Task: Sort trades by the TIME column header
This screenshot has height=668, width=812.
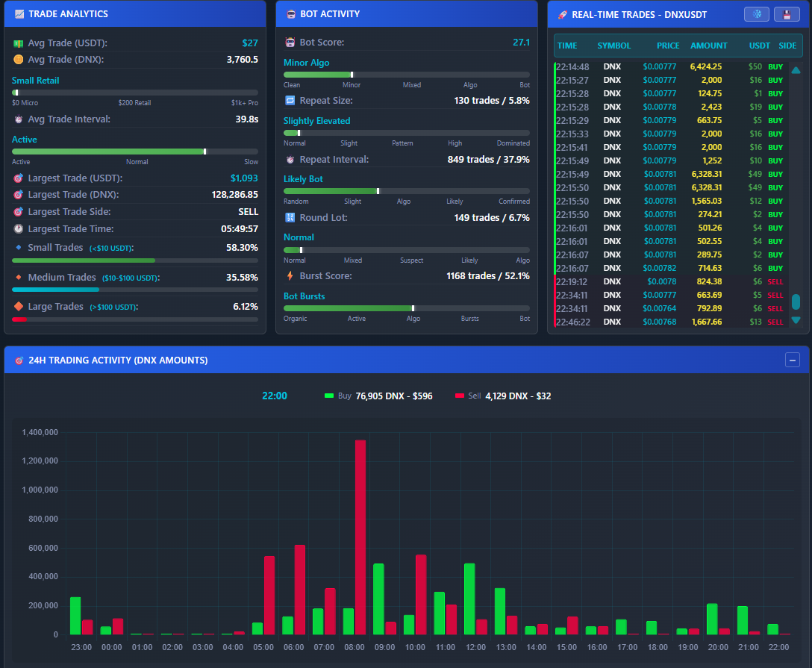Action: (x=567, y=46)
